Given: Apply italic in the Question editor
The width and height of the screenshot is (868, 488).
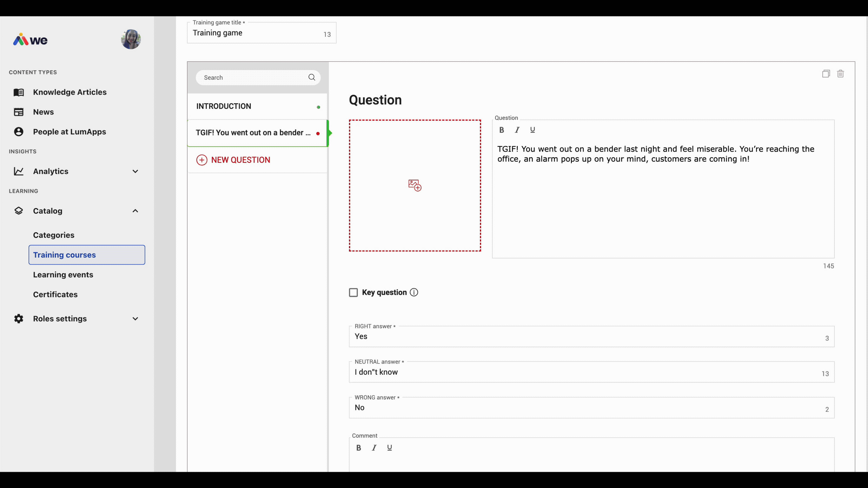Looking at the screenshot, I should coord(517,130).
